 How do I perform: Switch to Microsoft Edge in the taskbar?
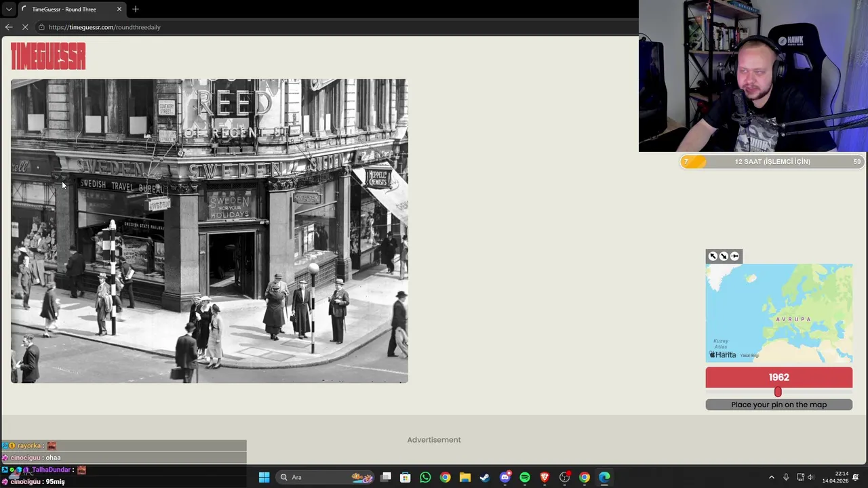pyautogui.click(x=604, y=477)
